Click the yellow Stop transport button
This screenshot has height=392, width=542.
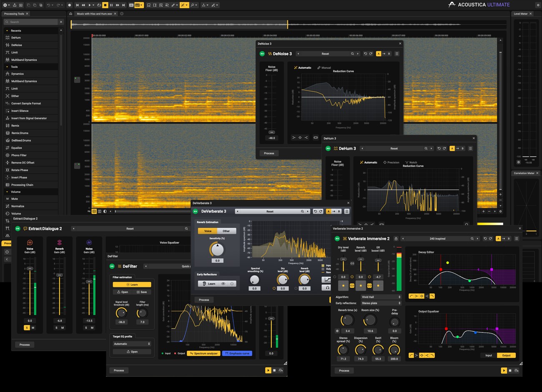click(105, 5)
